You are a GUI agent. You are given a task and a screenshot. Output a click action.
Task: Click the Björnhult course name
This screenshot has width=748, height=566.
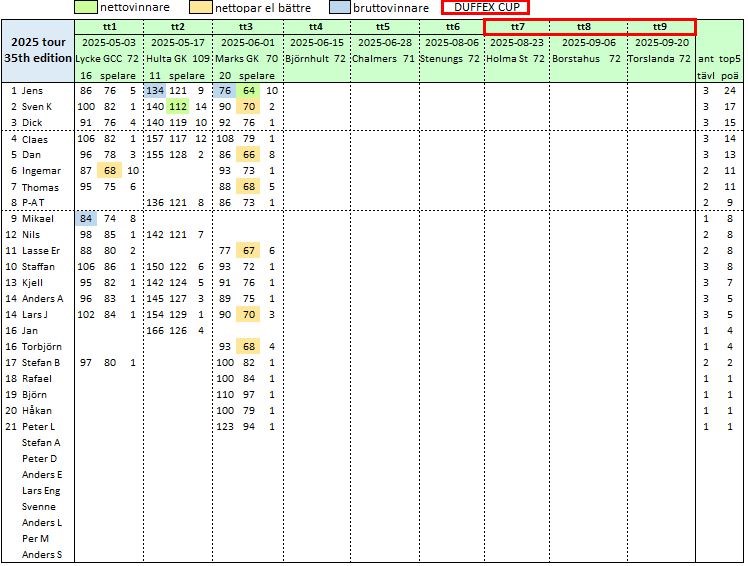coord(308,59)
